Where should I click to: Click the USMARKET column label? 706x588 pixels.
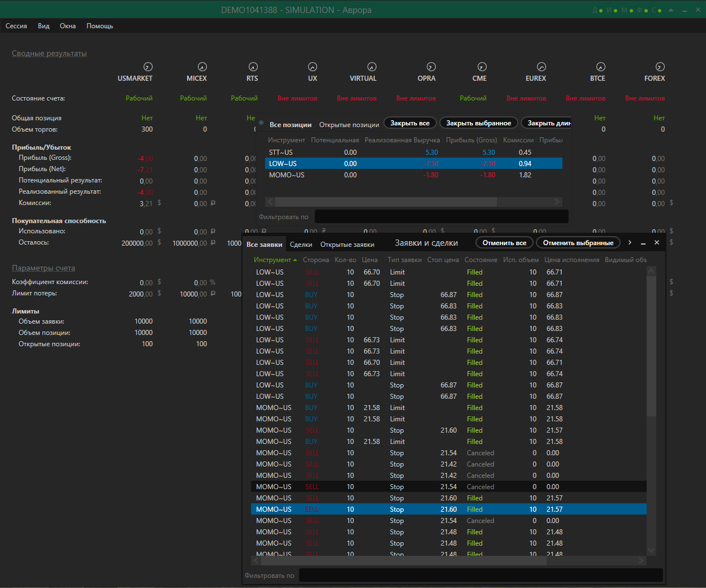[x=135, y=79]
